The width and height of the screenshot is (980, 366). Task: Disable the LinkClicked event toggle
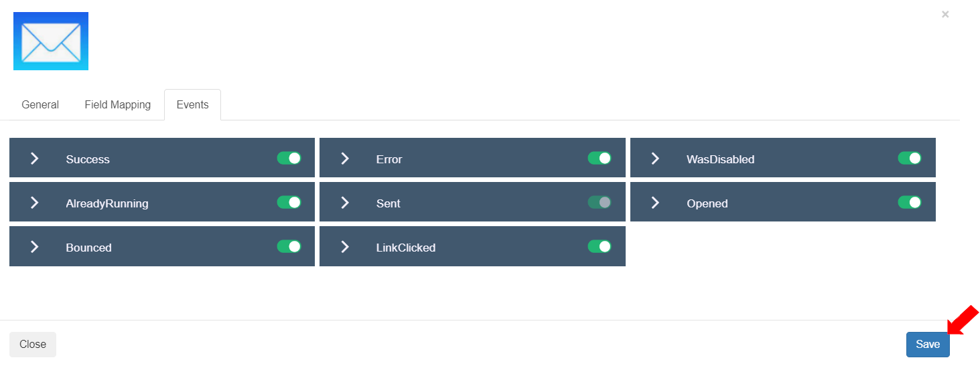600,246
